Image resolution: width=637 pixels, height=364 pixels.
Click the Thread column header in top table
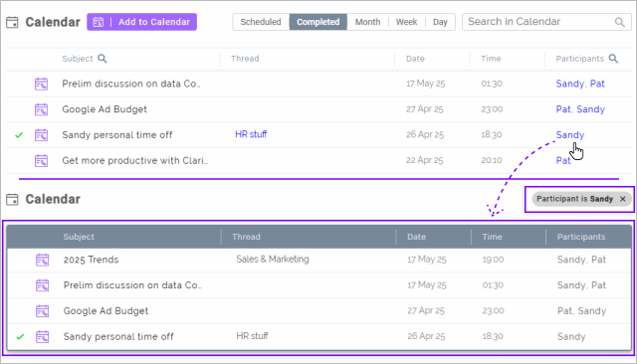tap(245, 59)
